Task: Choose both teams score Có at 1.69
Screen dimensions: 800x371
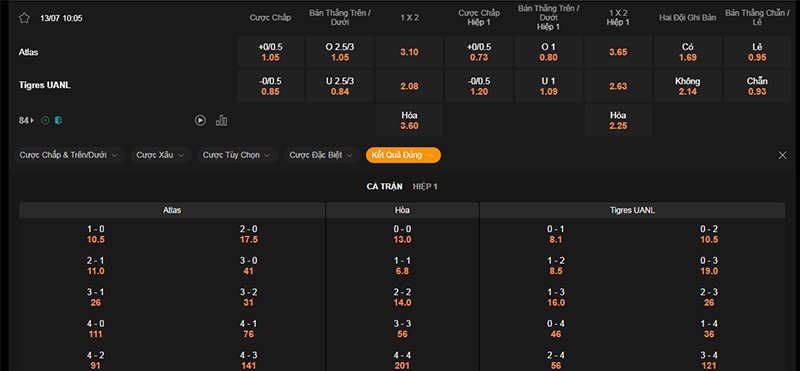Action: 688,52
